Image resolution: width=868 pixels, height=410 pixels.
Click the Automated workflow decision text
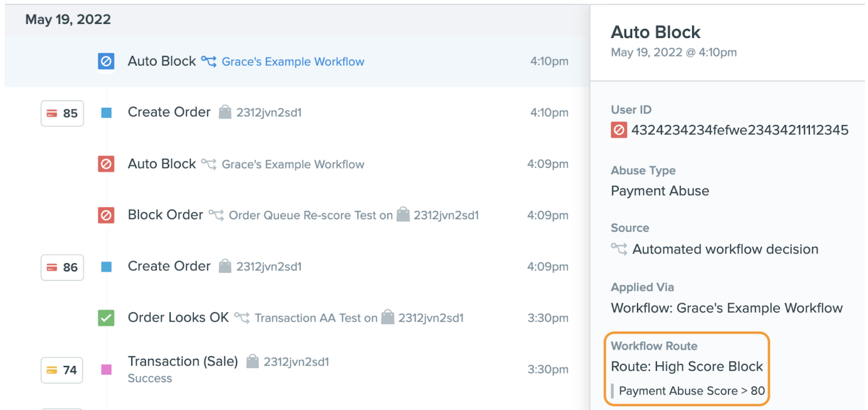(x=725, y=249)
